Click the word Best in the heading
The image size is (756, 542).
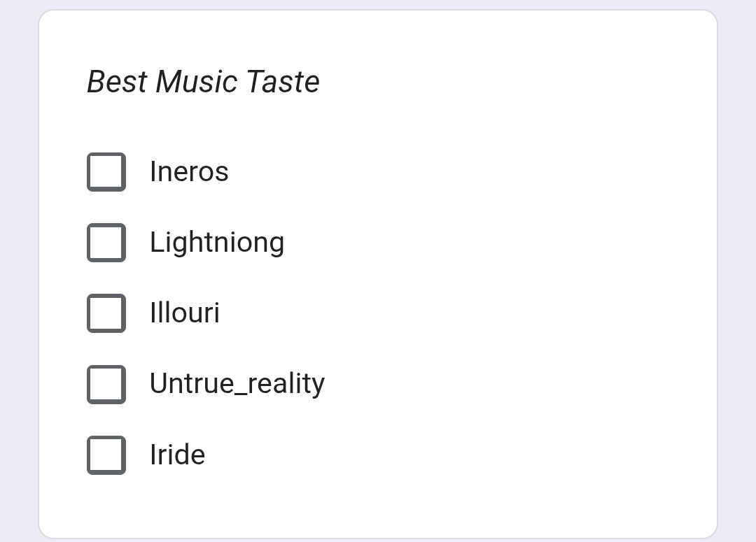(117, 82)
